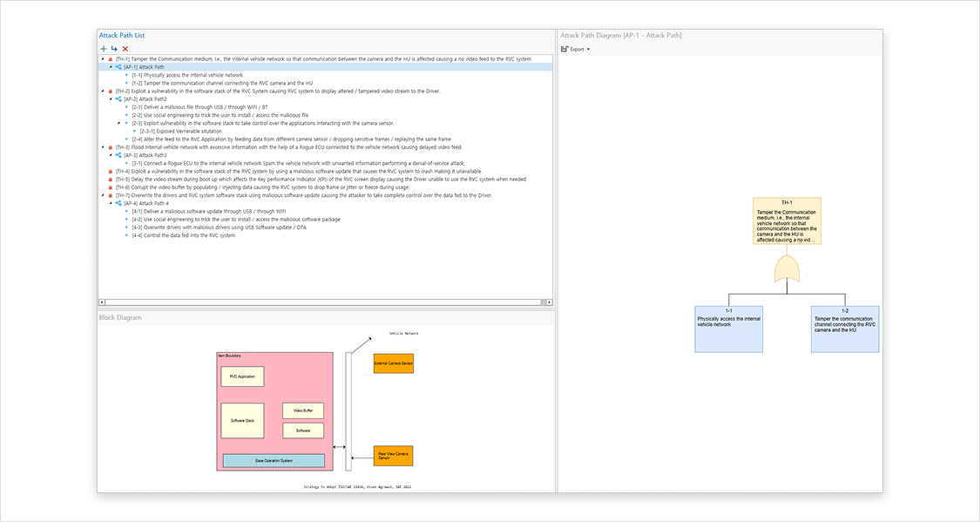Select TH-4 Exploit a vulnerability software update row
This screenshot has width=980, height=522.
299,172
